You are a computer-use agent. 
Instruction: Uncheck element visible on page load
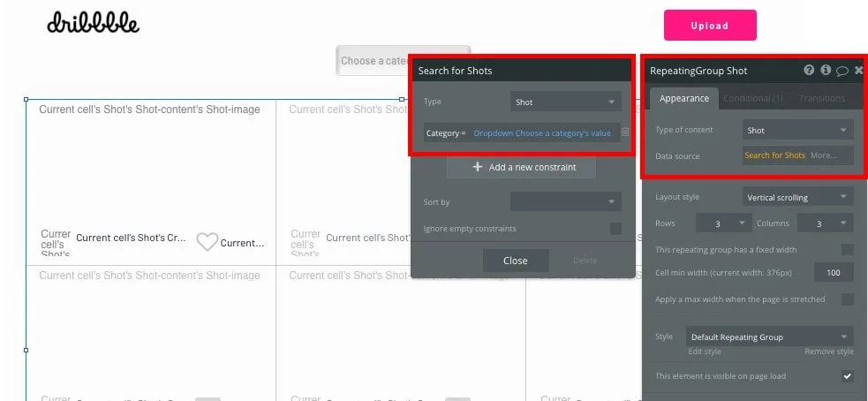click(x=847, y=376)
